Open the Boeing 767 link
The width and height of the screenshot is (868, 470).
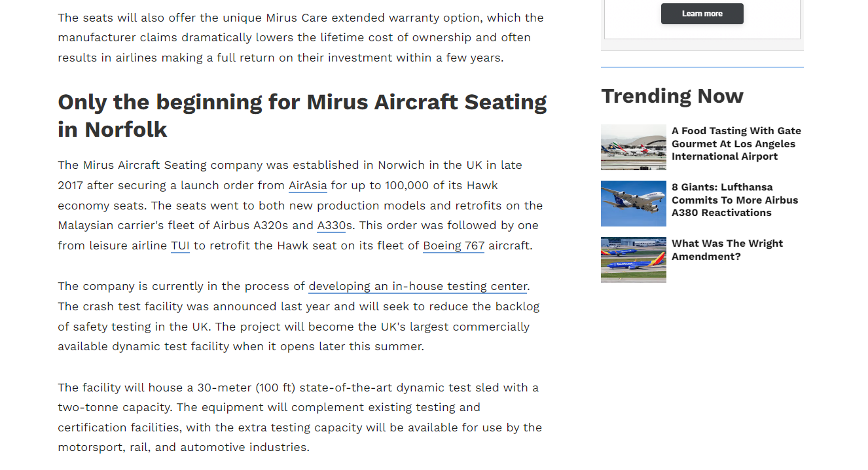tap(454, 246)
